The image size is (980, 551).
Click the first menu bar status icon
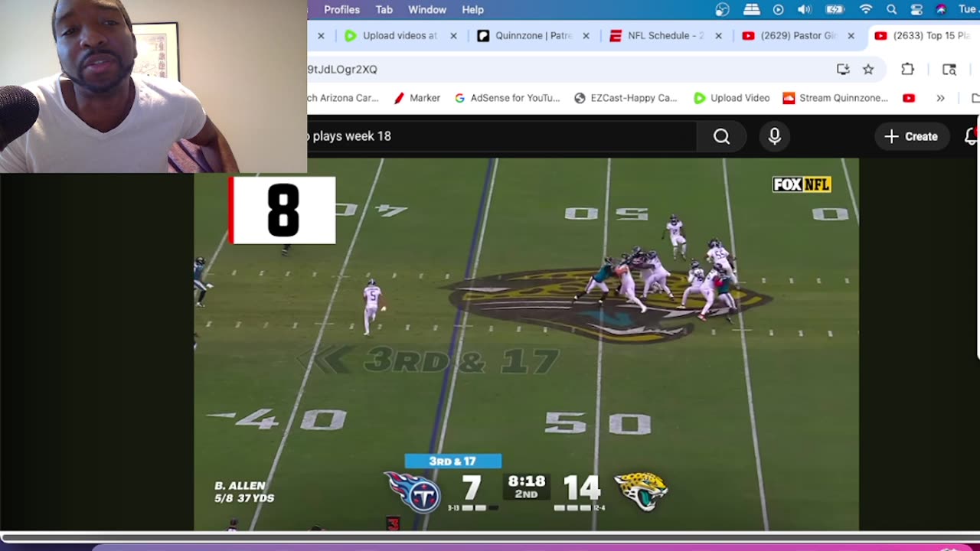coord(722,10)
